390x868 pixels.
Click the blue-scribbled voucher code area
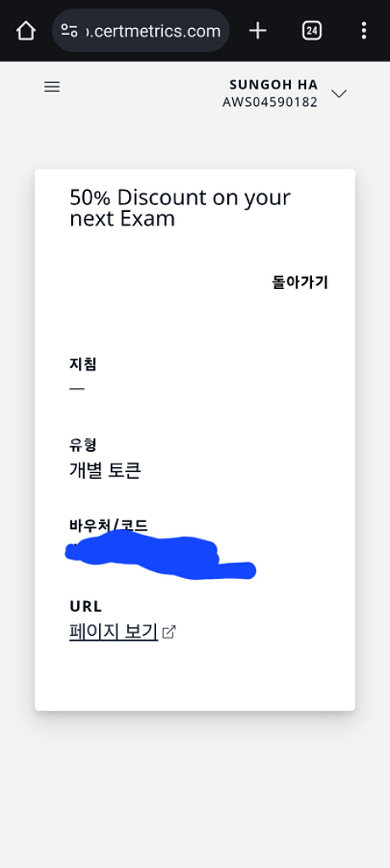(160, 554)
